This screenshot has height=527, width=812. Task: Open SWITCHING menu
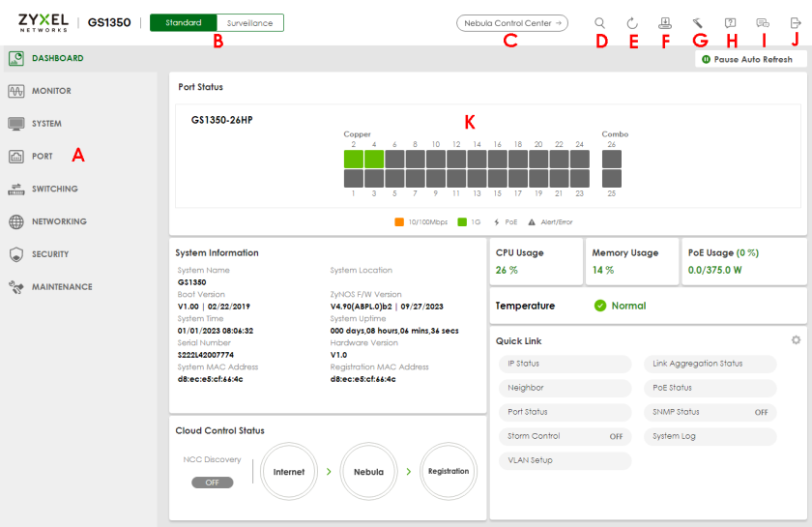coord(55,189)
